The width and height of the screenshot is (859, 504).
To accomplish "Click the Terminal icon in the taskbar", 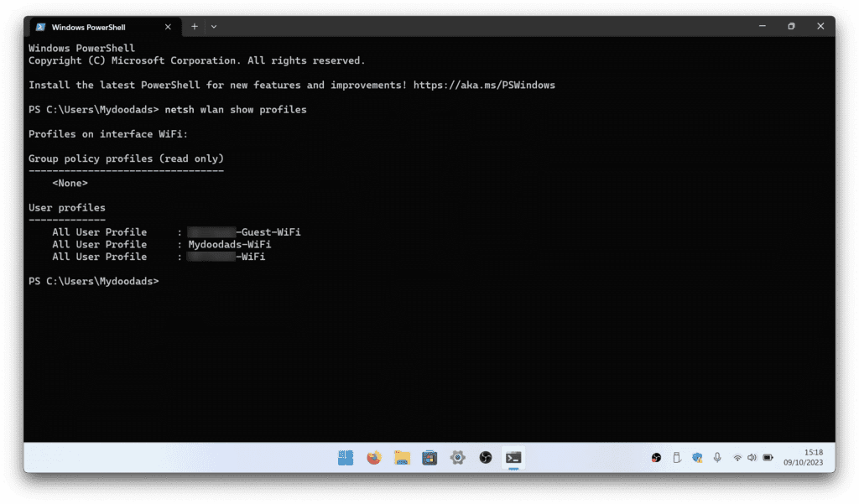I will pos(513,457).
